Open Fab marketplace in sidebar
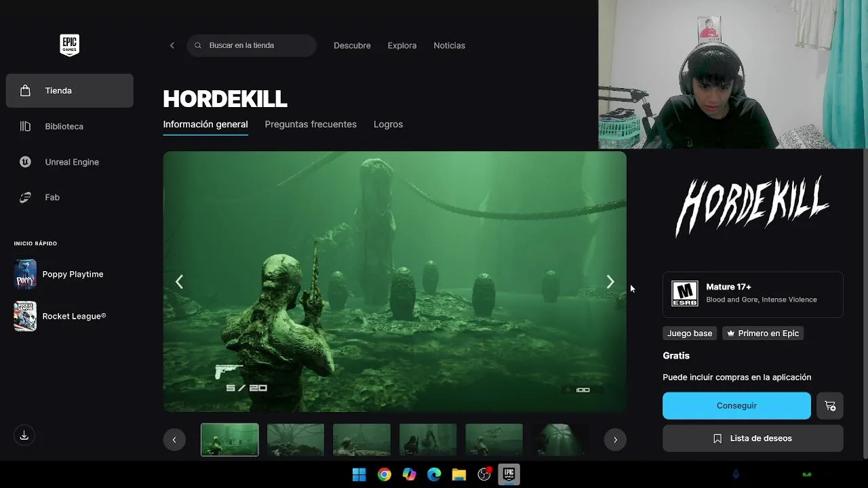This screenshot has height=488, width=868. pyautogui.click(x=69, y=197)
